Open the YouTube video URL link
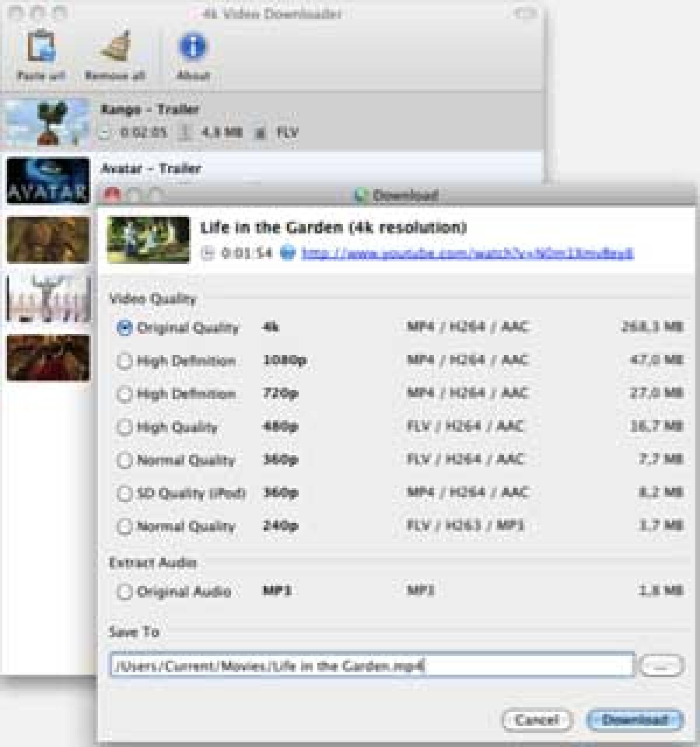 click(467, 253)
